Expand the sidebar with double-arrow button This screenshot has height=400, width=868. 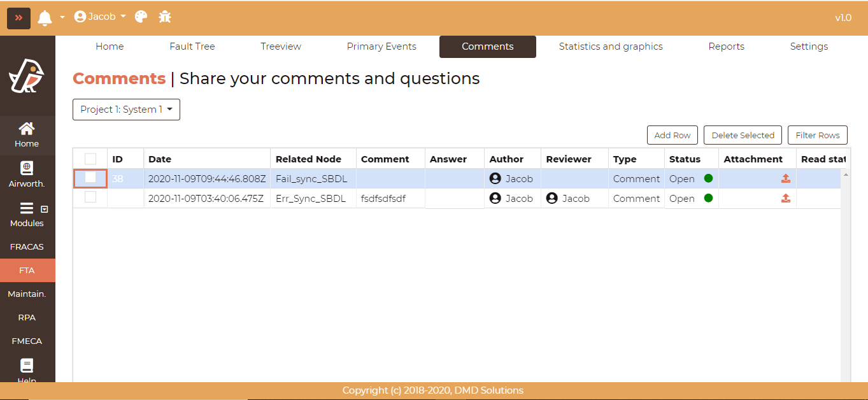(18, 18)
